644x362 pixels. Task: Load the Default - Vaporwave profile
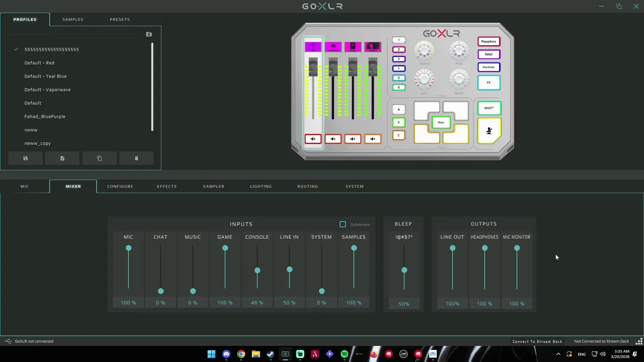coord(47,89)
